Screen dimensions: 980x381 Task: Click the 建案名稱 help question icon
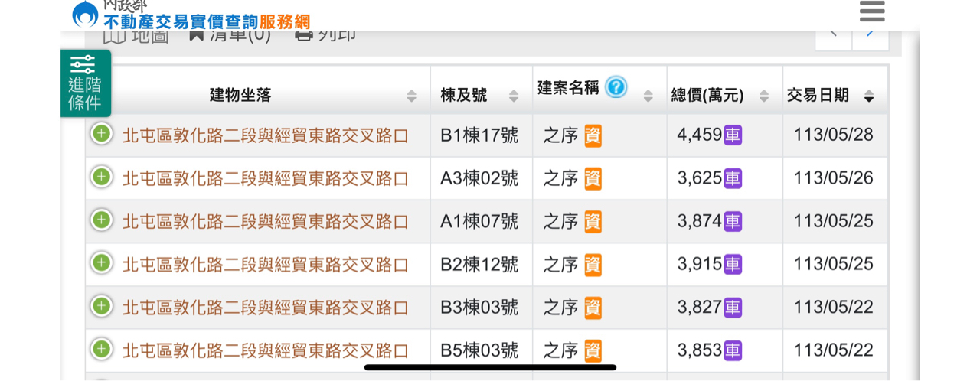click(616, 87)
